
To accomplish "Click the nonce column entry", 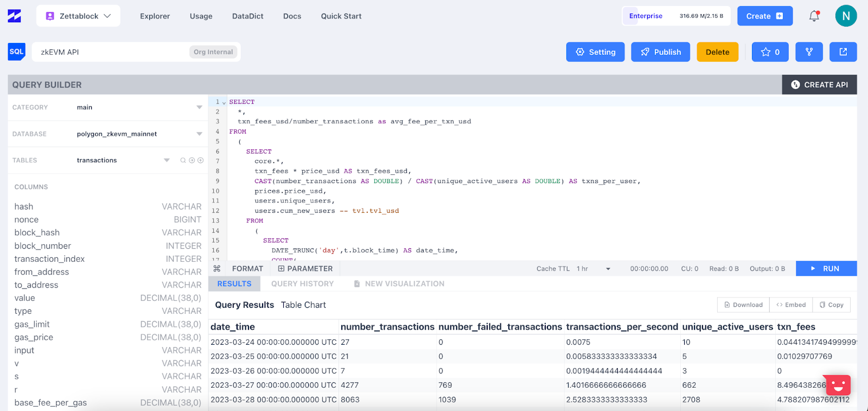I will [x=107, y=220].
